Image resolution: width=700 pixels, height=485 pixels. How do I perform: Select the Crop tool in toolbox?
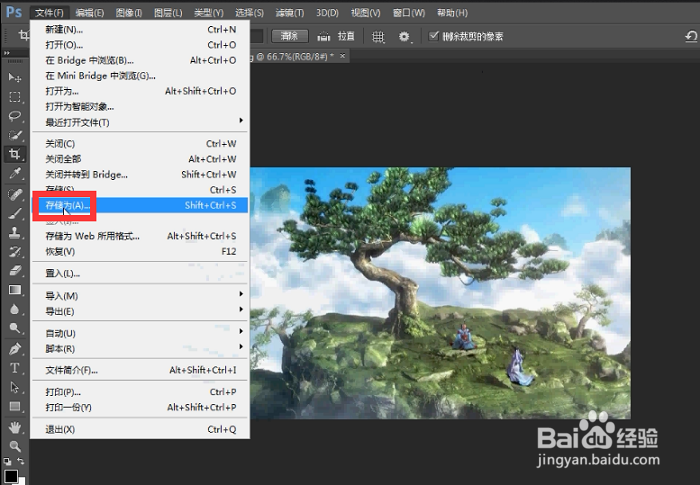pyautogui.click(x=15, y=154)
